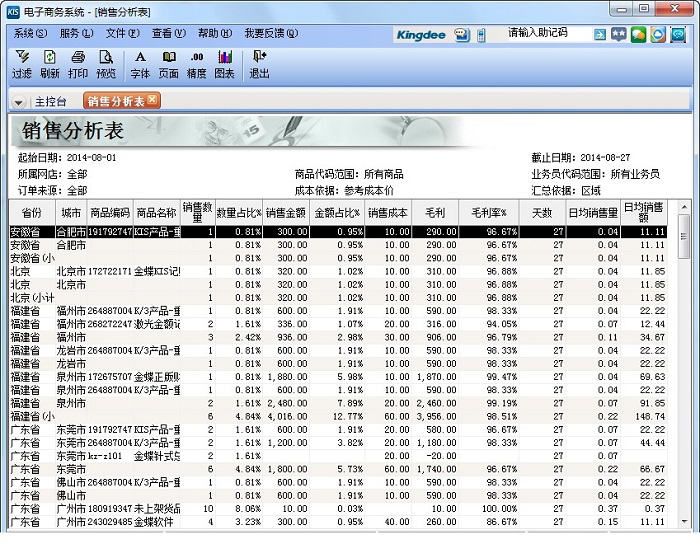Click the 精度 (Precision) toolbar icon
The image size is (700, 544).
click(197, 64)
